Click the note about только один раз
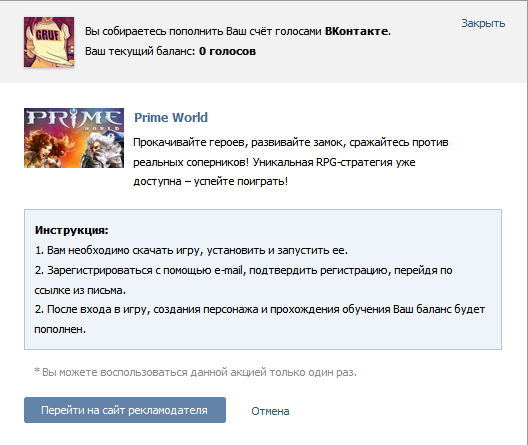The height and width of the screenshot is (445, 528). pos(196,372)
